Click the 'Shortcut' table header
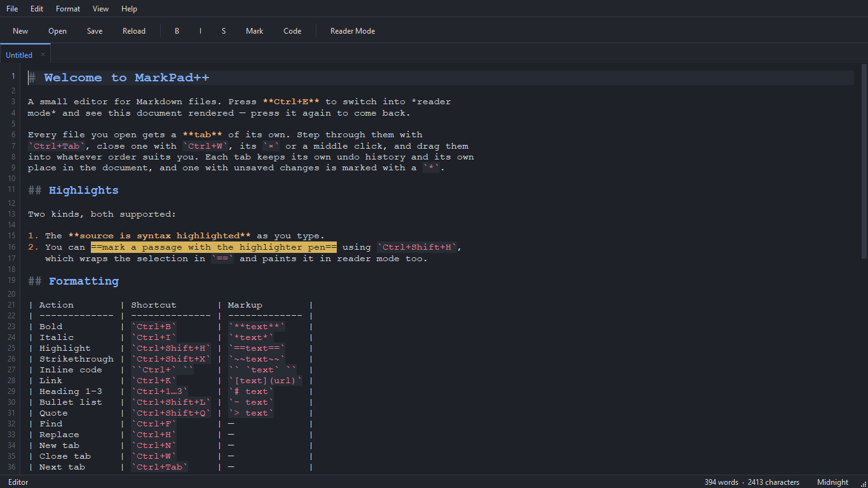868x488 pixels. click(x=154, y=305)
